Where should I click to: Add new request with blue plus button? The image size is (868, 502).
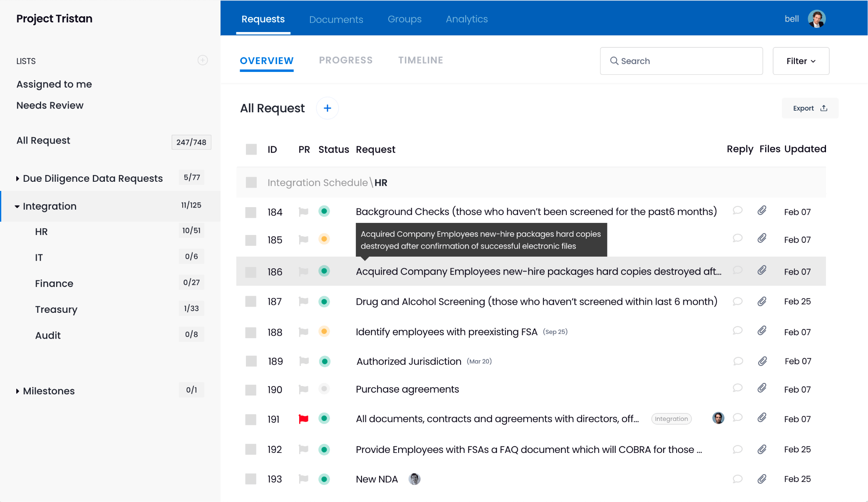[x=327, y=108]
